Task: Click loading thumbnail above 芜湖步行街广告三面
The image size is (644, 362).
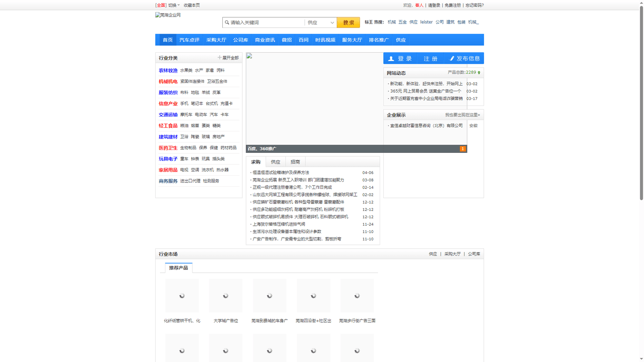Action: [357, 296]
